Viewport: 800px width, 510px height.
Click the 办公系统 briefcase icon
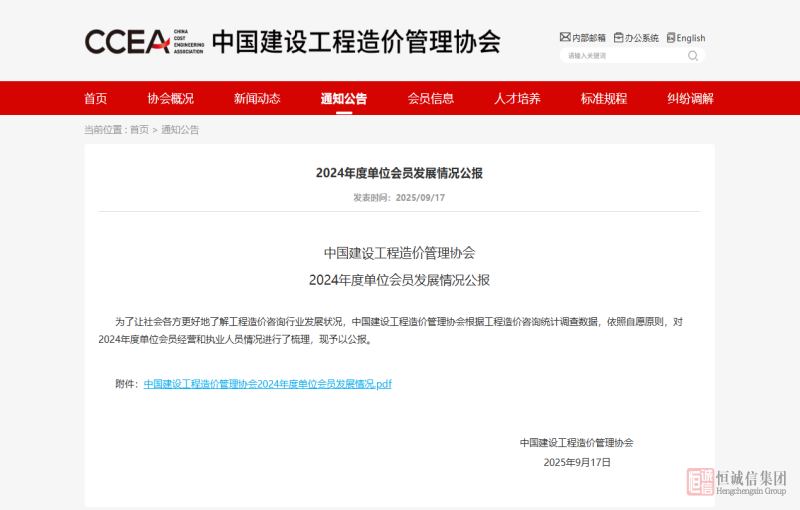click(x=618, y=38)
